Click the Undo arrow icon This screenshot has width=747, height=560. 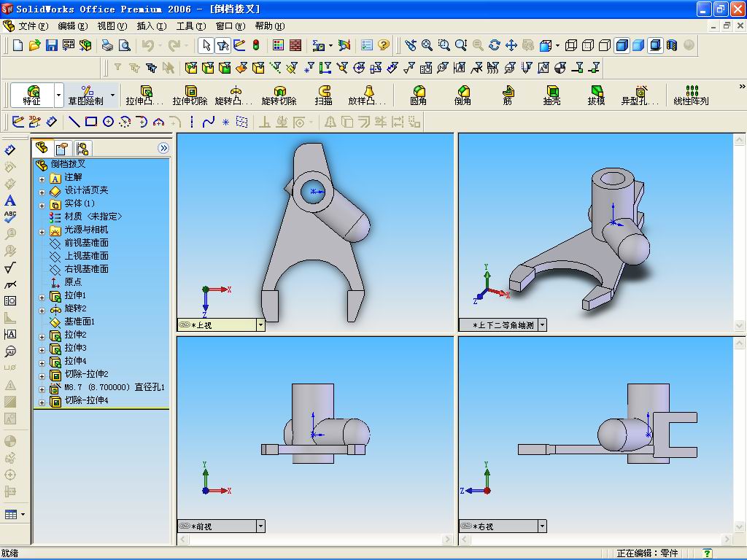pyautogui.click(x=147, y=45)
